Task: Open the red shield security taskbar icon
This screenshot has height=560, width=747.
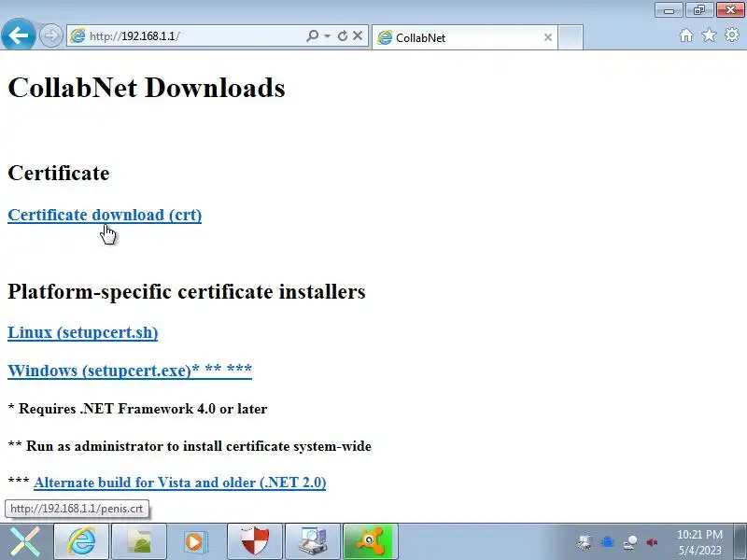Action: pyautogui.click(x=255, y=541)
